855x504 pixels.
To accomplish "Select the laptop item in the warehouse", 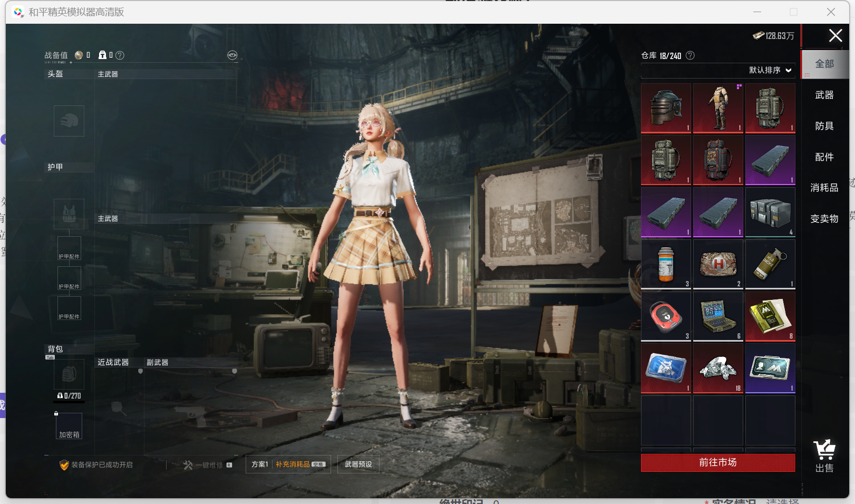I will click(x=717, y=316).
